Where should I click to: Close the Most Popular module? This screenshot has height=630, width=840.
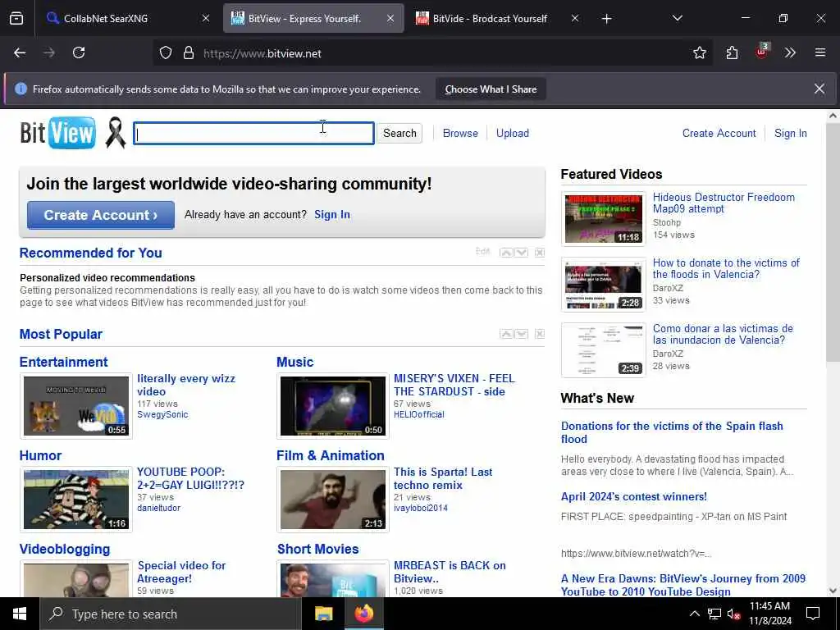[x=540, y=334]
